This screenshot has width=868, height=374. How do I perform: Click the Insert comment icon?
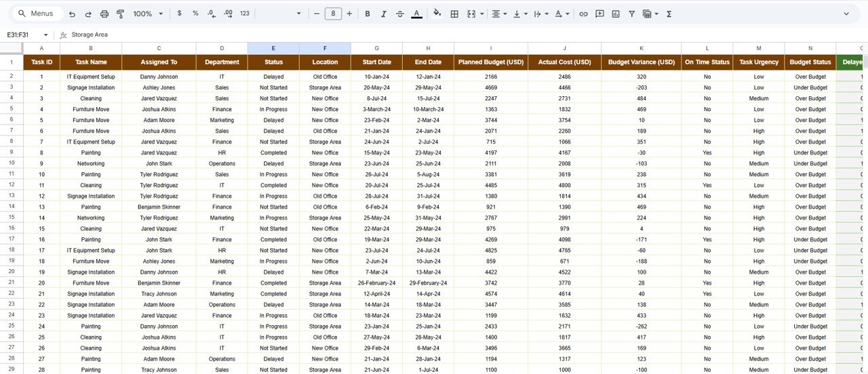pyautogui.click(x=600, y=14)
